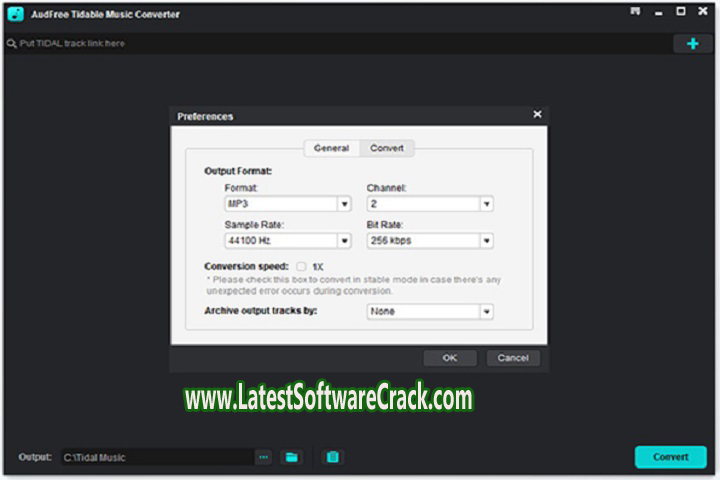Image resolution: width=720 pixels, height=480 pixels.
Task: Click the plus add-track icon
Action: click(x=692, y=44)
